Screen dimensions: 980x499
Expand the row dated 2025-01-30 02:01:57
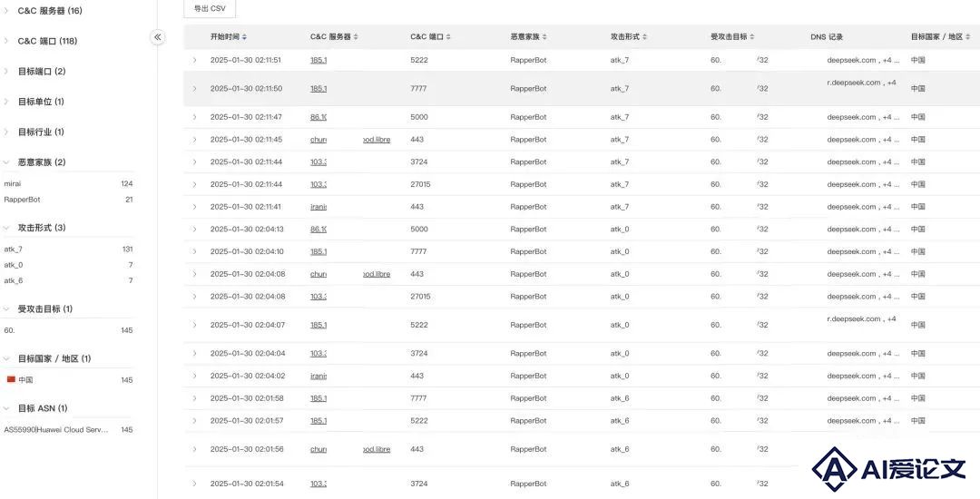195,421
